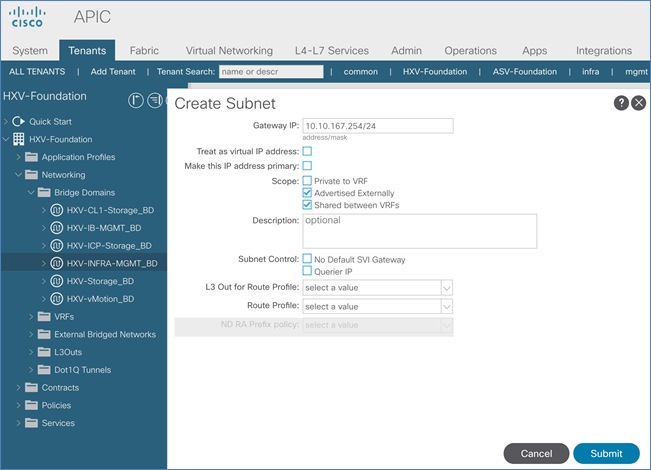Screen dimensions: 651x470
Task: Click the Dot1Q Tunnels folder icon
Action: coord(44,370)
